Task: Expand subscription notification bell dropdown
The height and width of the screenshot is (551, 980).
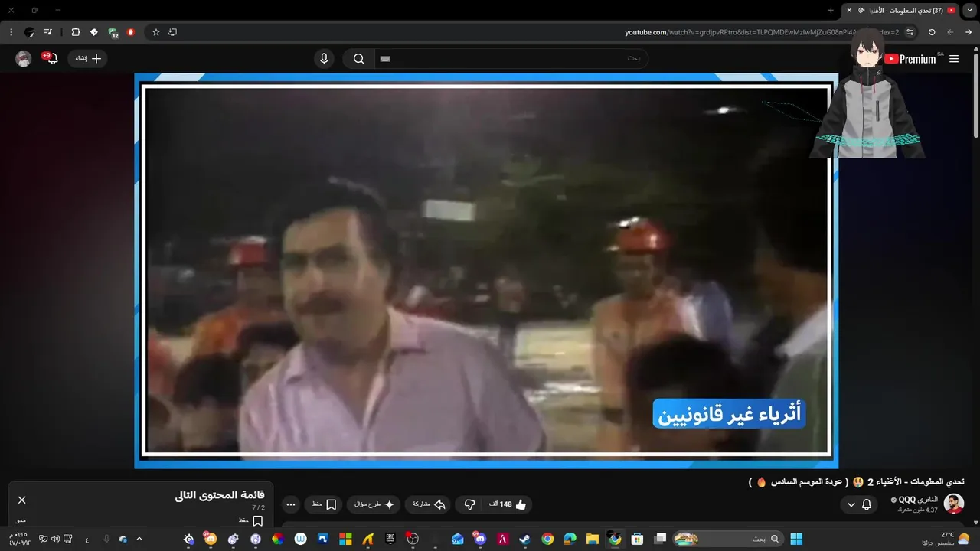Action: point(858,504)
